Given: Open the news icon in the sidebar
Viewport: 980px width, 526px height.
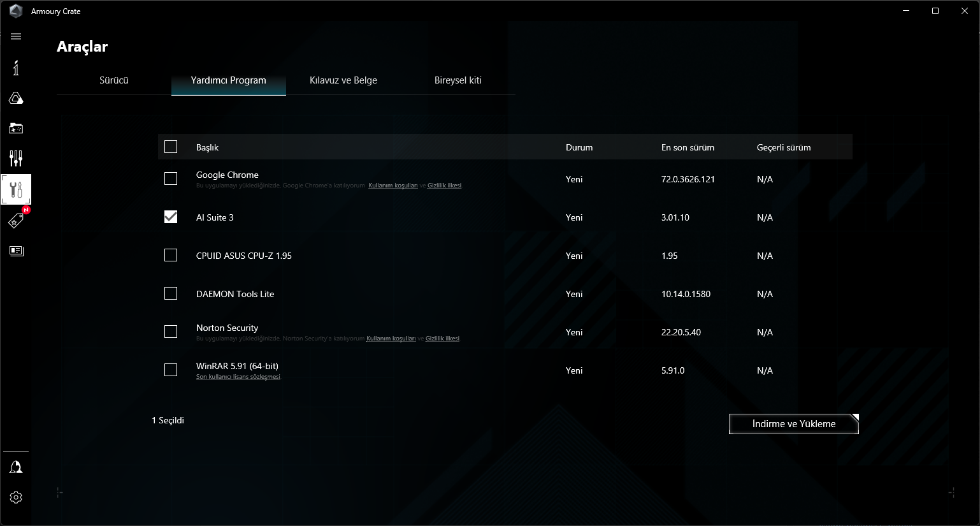Looking at the screenshot, I should pyautogui.click(x=16, y=251).
